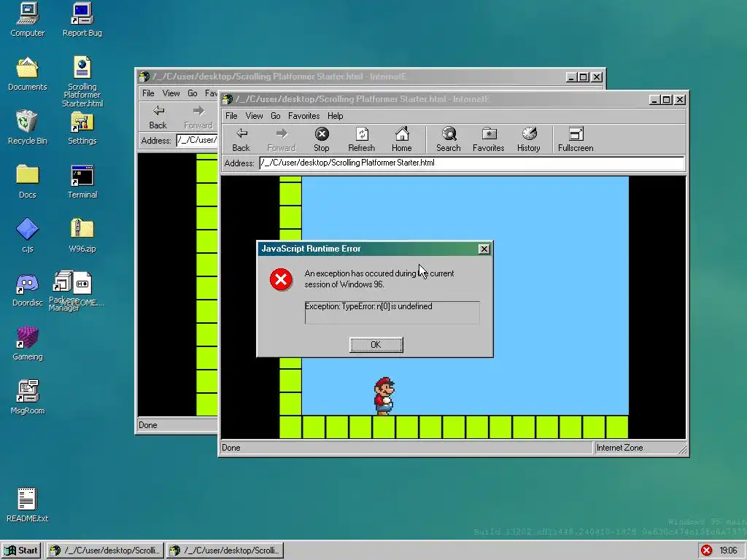Click 'Done' status in front browser
Viewport: 747px width, 560px height.
231,448
